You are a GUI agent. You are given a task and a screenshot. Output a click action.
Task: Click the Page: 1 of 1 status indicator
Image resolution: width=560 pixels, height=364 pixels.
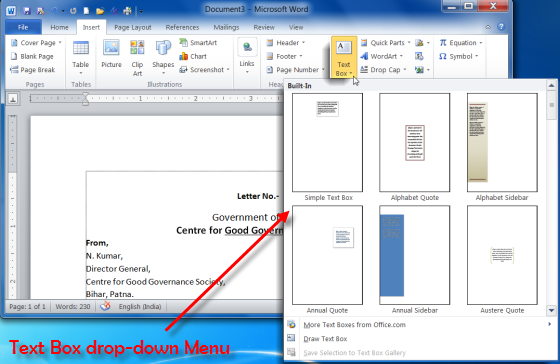click(x=28, y=306)
